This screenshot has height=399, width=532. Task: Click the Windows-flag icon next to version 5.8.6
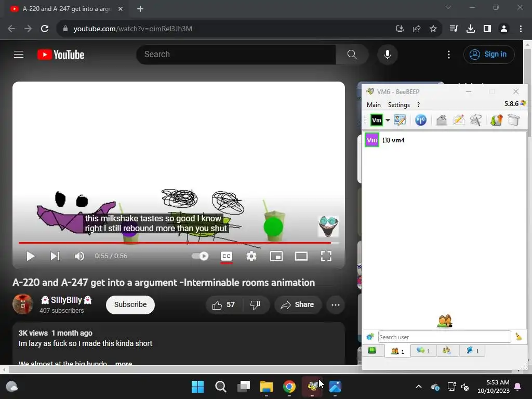pyautogui.click(x=523, y=103)
